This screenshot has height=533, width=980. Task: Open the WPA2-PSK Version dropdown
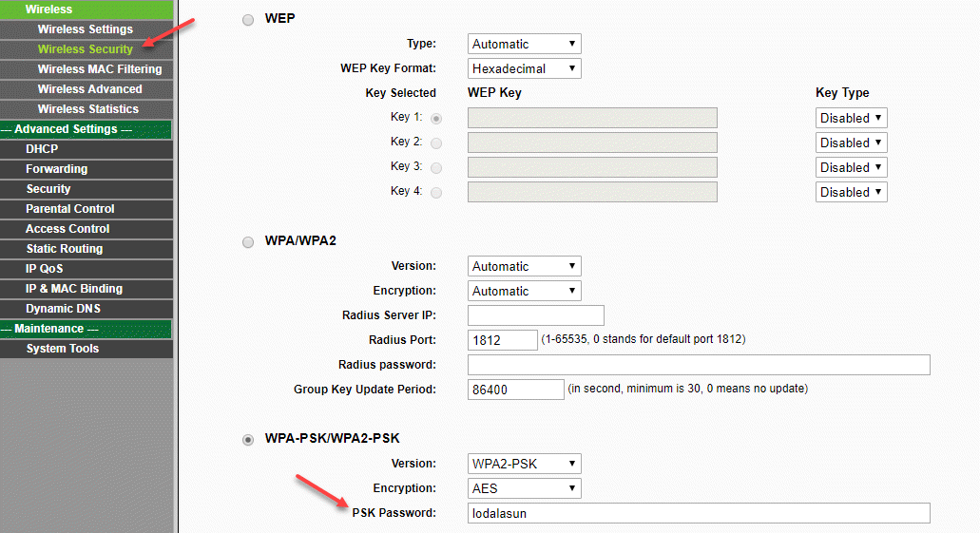[525, 464]
